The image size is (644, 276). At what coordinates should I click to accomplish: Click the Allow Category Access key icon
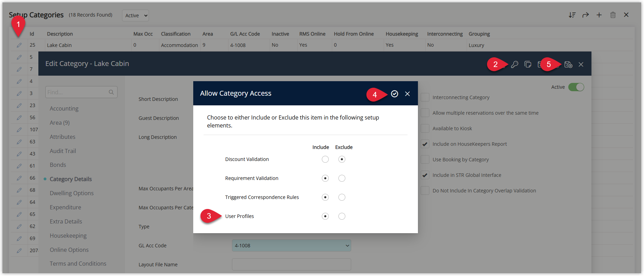point(514,64)
